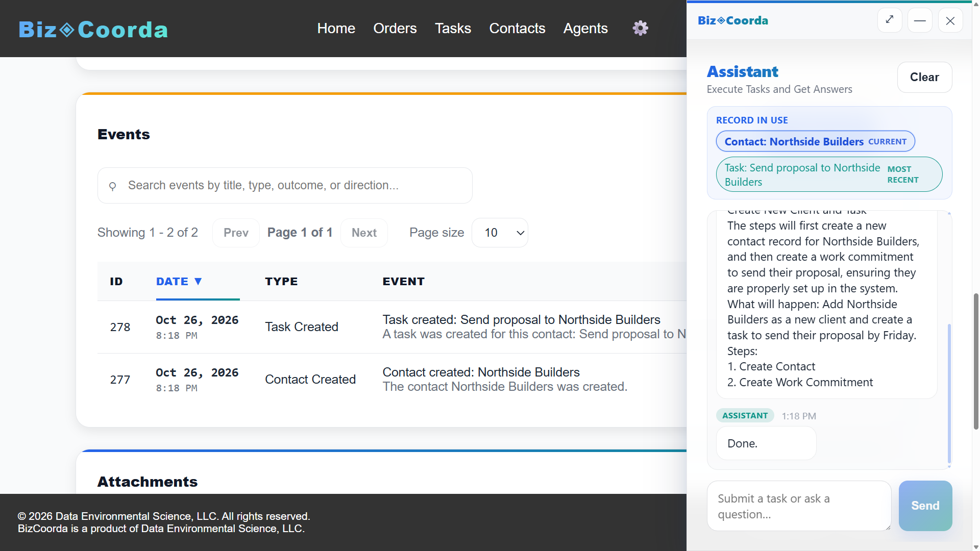
Task: Open the settings gear icon
Action: [x=640, y=28]
